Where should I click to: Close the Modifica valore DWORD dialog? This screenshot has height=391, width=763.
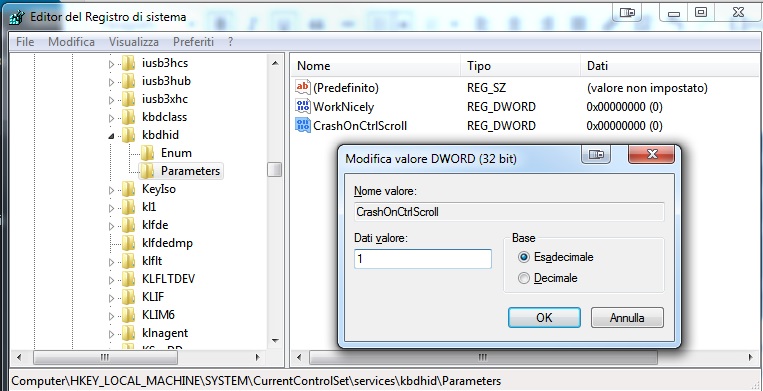point(652,155)
